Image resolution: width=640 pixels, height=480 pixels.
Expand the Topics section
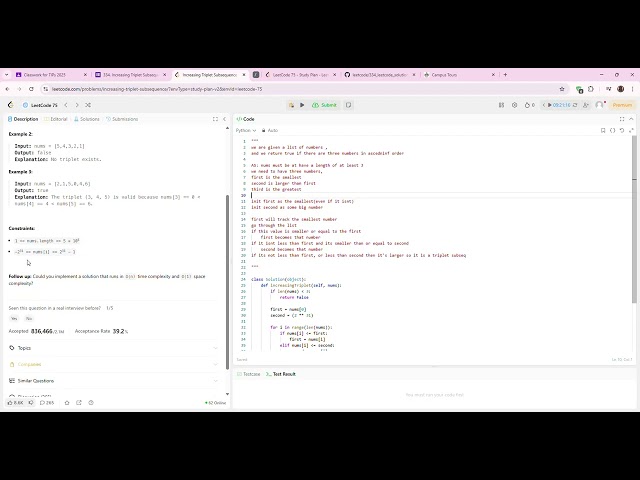point(113,348)
